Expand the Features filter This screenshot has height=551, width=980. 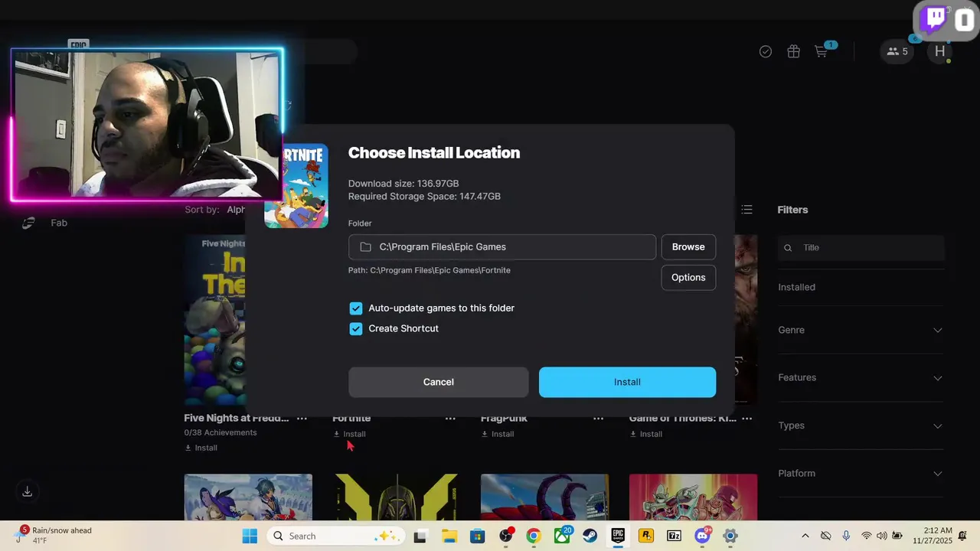click(x=861, y=377)
